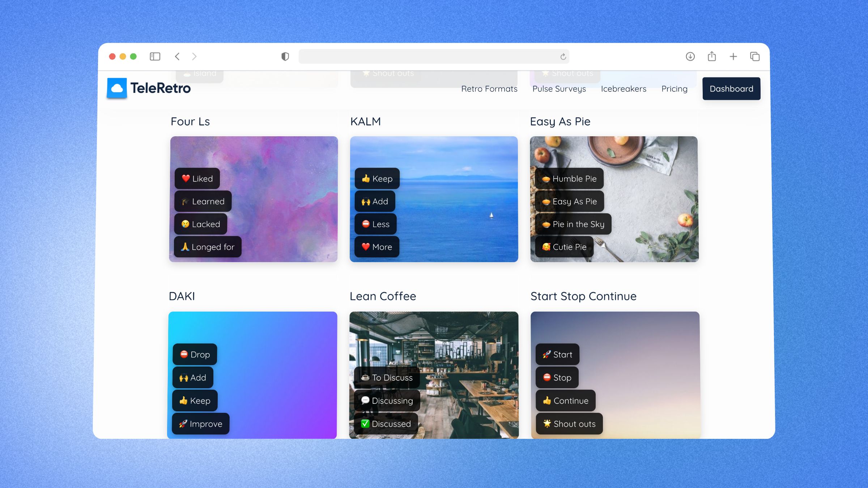This screenshot has width=868, height=488.
Task: Click the Dashboard button
Action: coord(731,88)
